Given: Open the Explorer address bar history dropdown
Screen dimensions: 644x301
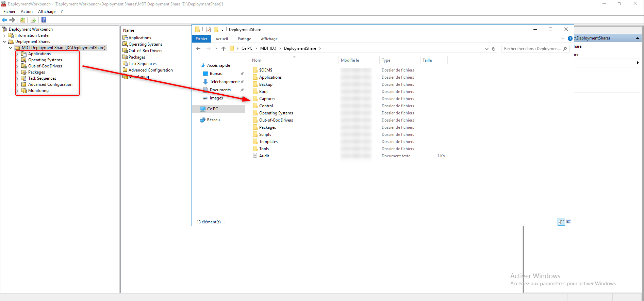Looking at the screenshot, I should click(486, 49).
